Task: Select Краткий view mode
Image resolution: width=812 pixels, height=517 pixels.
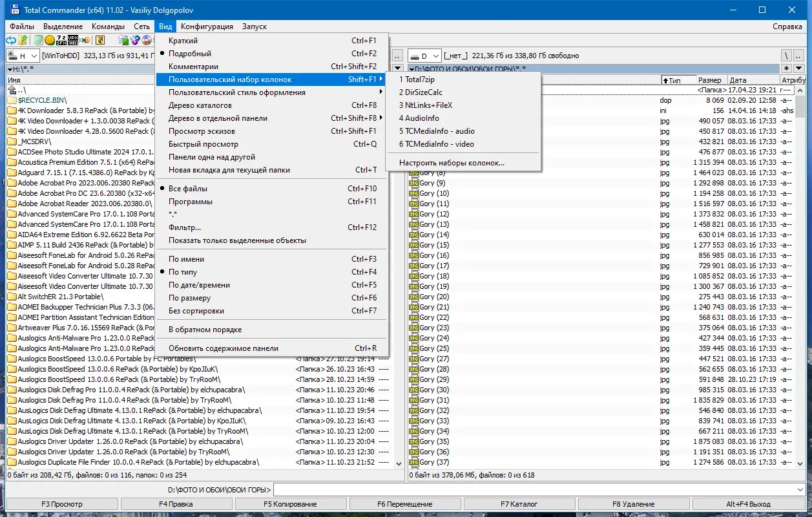Action: point(272,41)
